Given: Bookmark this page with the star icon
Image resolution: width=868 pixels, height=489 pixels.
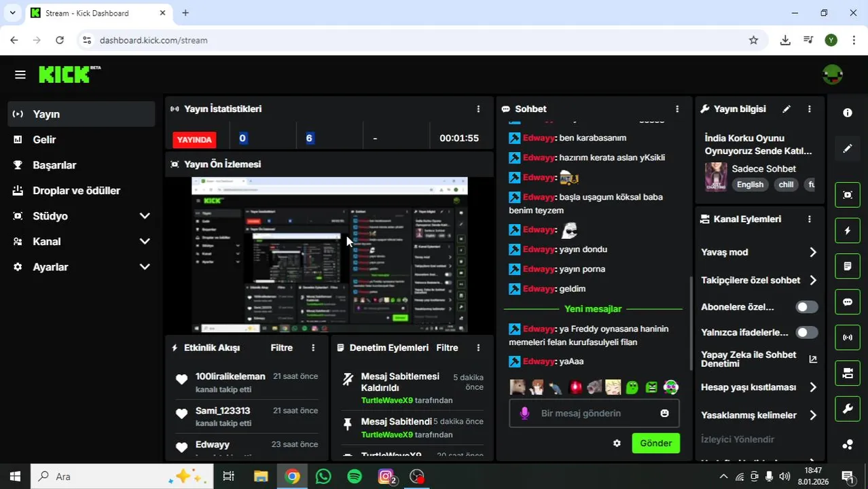Looking at the screenshot, I should [753, 40].
